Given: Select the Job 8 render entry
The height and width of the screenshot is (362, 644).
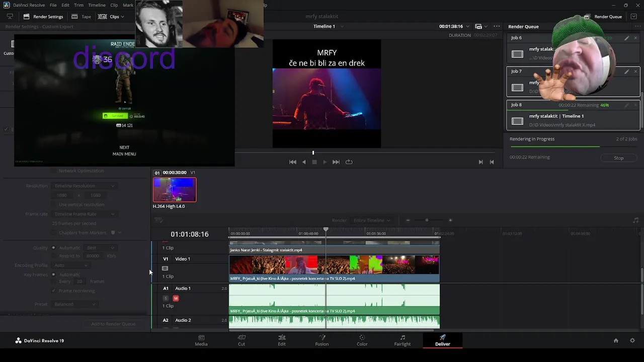Looking at the screenshot, I should [573, 115].
